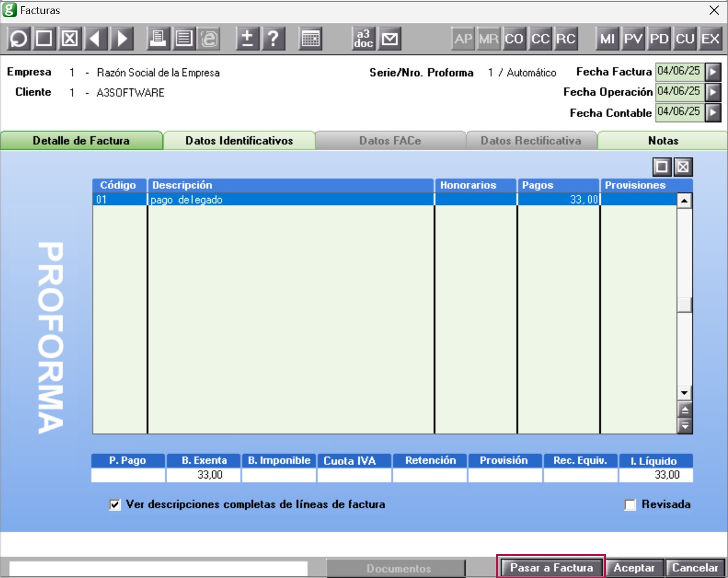Click the Aceptar button
The image size is (728, 578).
tap(634, 568)
